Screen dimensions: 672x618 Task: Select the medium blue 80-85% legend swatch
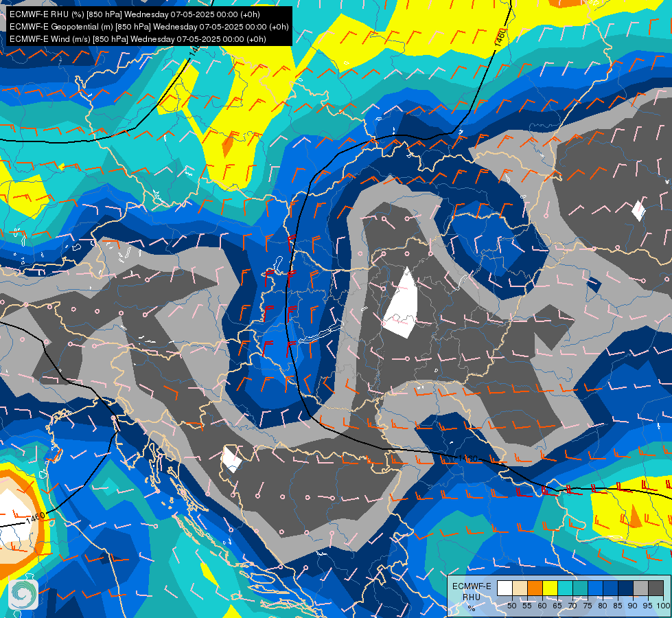(610, 588)
